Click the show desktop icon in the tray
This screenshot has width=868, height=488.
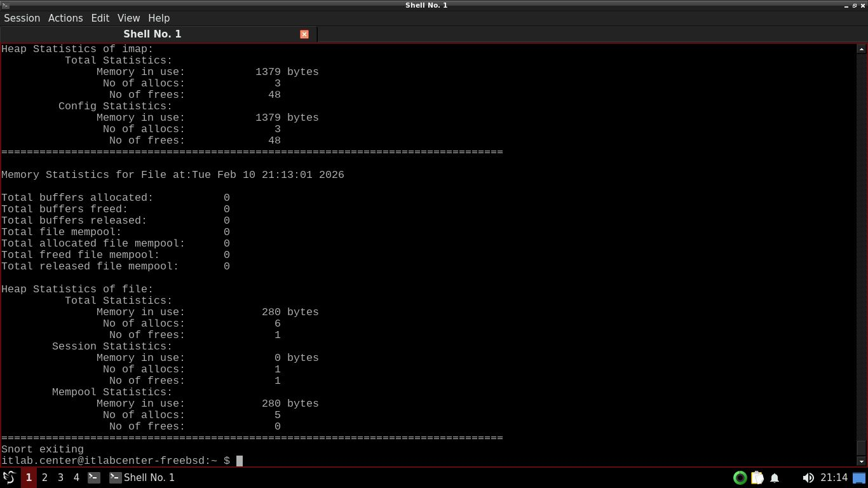click(x=859, y=478)
